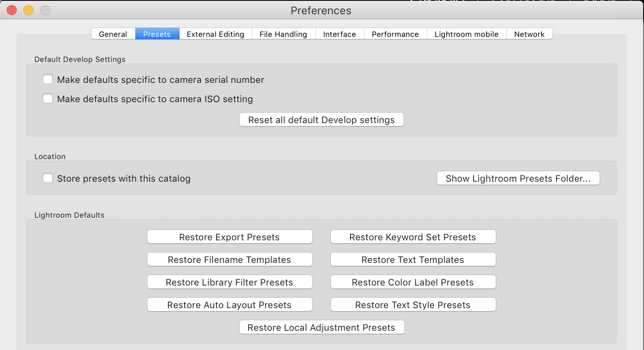The width and height of the screenshot is (644, 350).
Task: Click the Restore Text Templates button
Action: tap(413, 260)
